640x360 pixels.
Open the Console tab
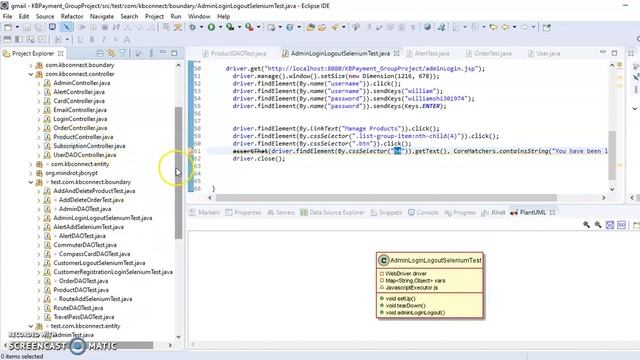(423, 212)
